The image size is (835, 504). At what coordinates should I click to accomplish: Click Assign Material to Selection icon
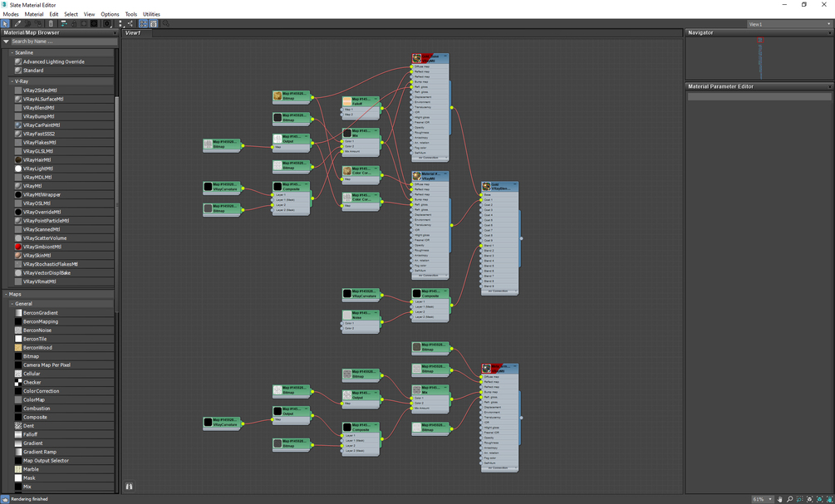38,24
